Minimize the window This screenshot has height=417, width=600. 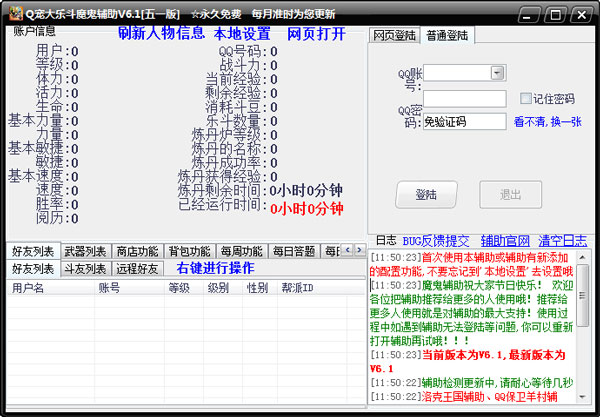pyautogui.click(x=530, y=15)
